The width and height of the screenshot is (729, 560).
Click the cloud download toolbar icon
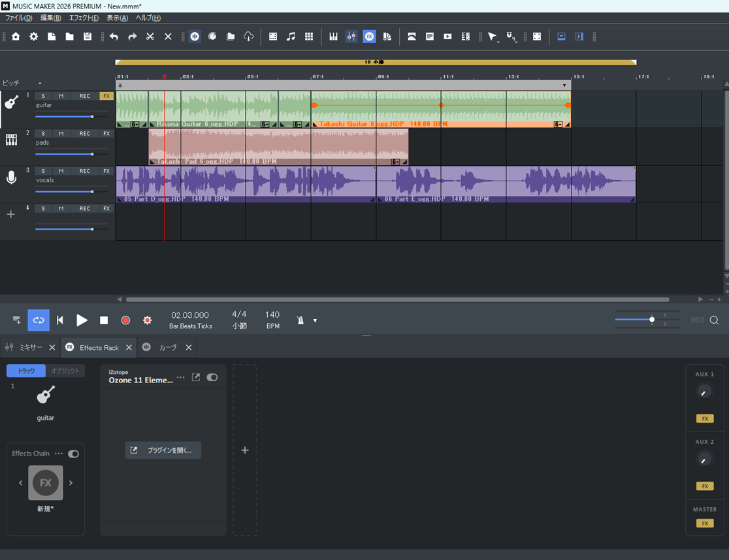pos(248,37)
